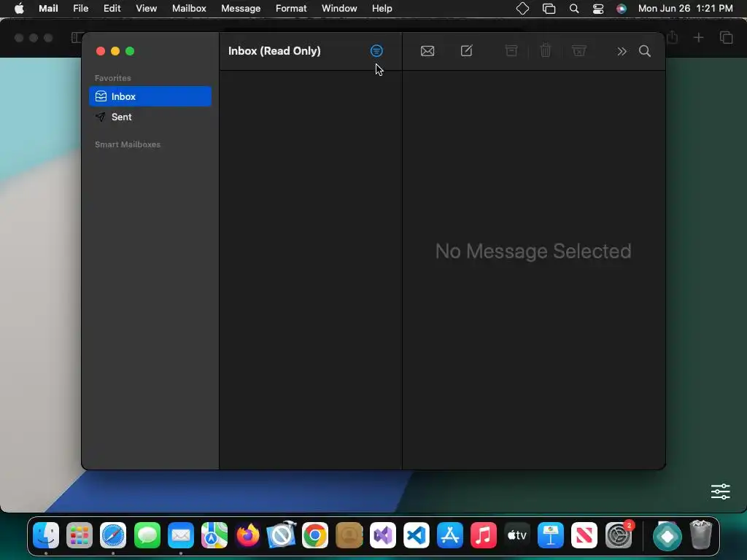This screenshot has height=560, width=747.
Task: Open the Edit menu
Action: coord(112,8)
